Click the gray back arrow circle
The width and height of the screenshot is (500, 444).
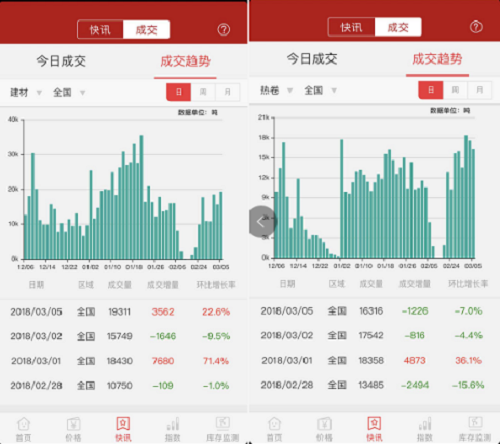tap(263, 222)
